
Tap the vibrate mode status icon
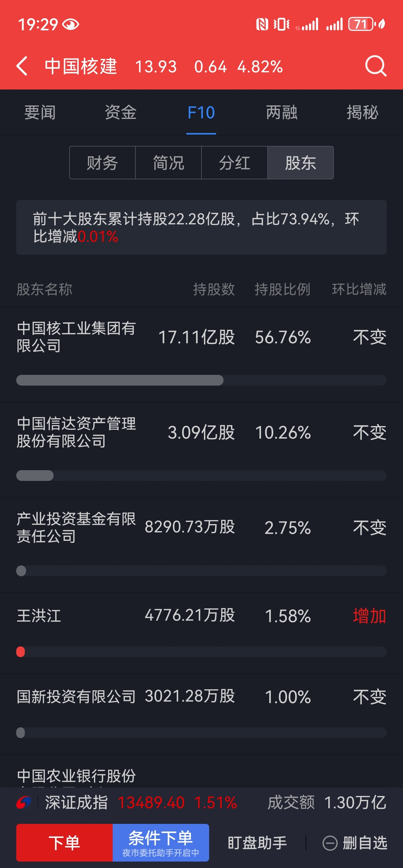pyautogui.click(x=281, y=24)
